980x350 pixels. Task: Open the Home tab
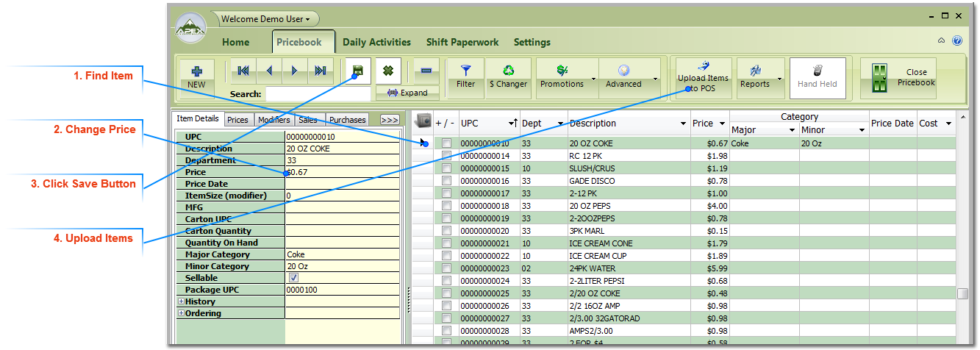coord(236,42)
